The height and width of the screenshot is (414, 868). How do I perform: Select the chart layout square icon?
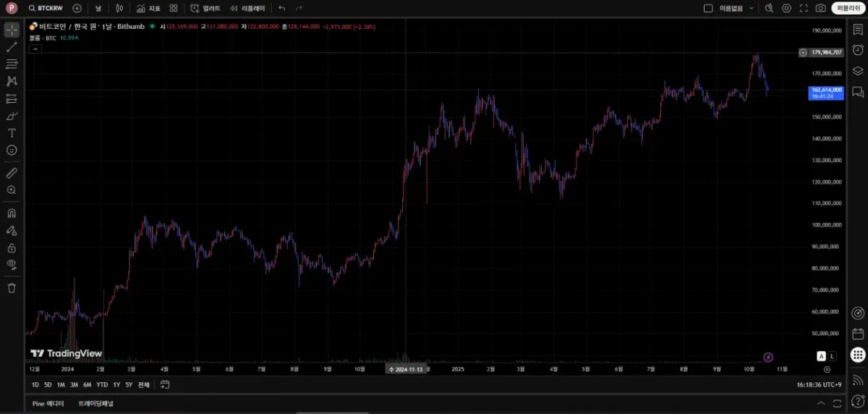coord(708,8)
